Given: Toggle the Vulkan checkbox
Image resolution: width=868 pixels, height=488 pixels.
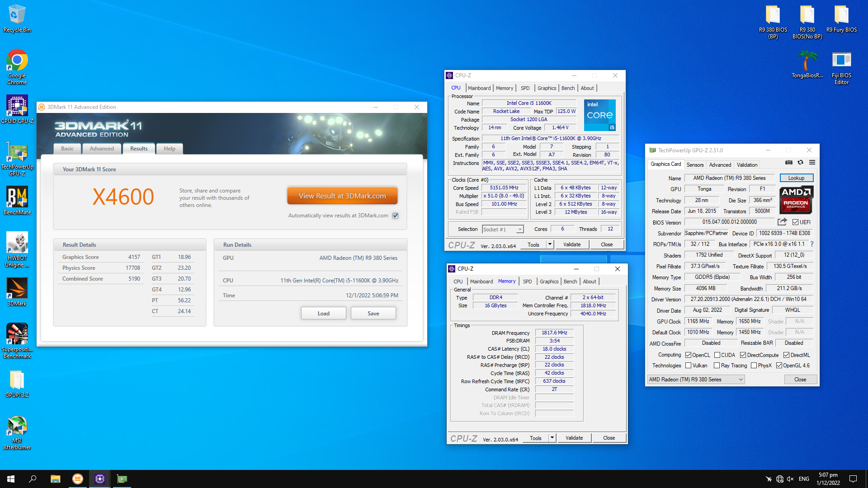Looking at the screenshot, I should (x=688, y=366).
